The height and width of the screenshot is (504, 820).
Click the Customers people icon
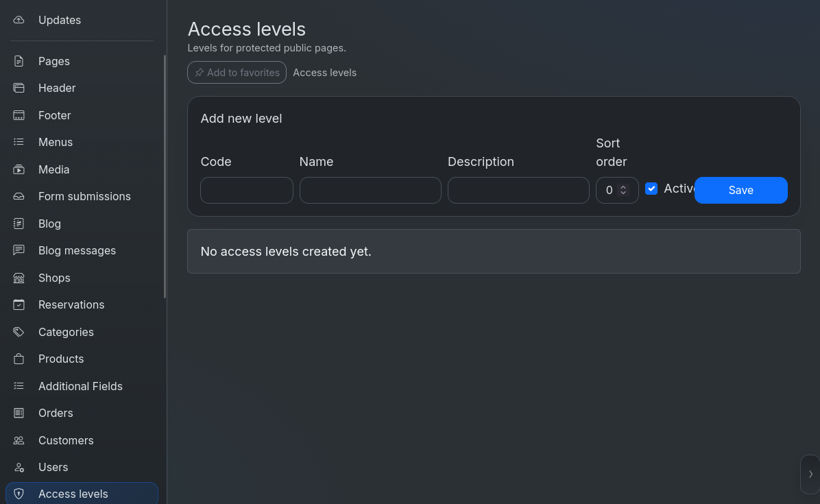pyautogui.click(x=19, y=440)
